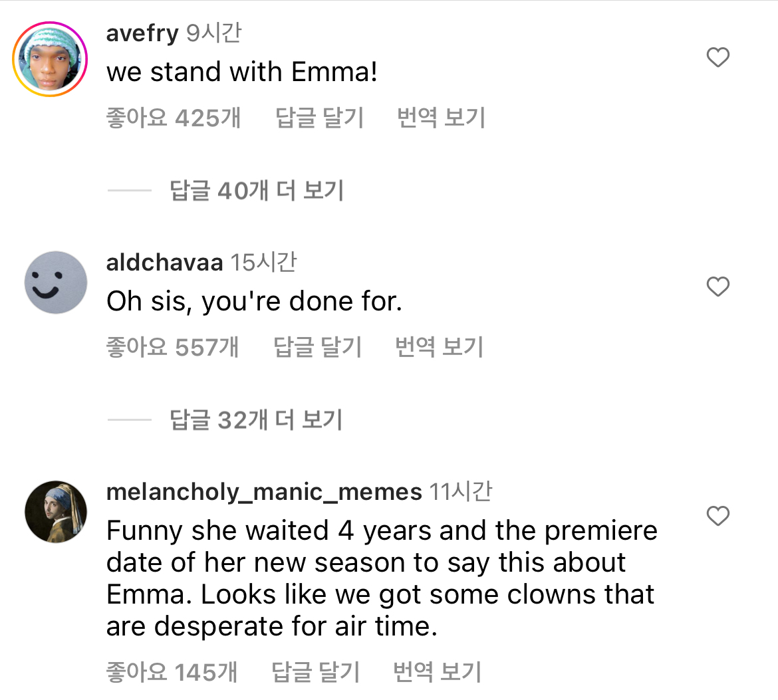
Task: View translation of 'we stand with Emma!'
Action: click(441, 118)
